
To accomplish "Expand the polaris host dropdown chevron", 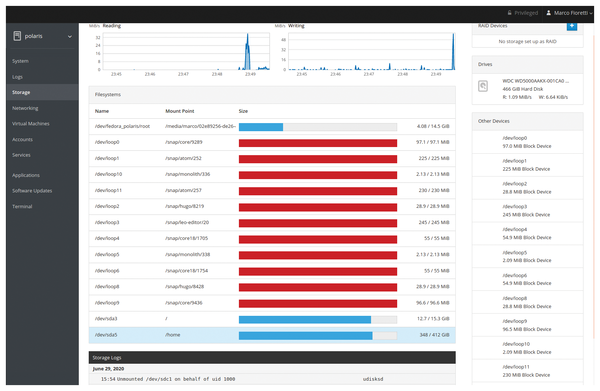I will [x=70, y=36].
